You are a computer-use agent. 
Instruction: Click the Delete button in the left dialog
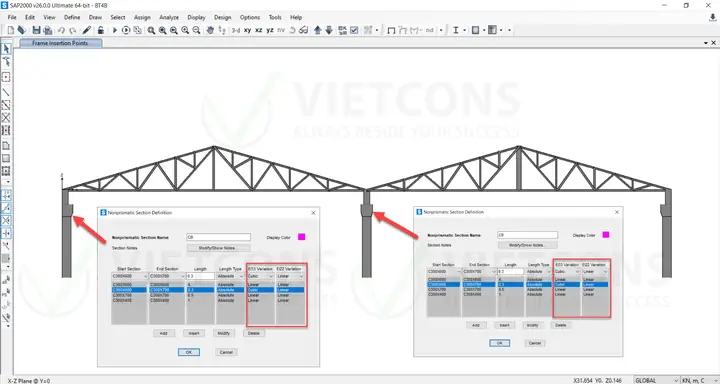(253, 333)
